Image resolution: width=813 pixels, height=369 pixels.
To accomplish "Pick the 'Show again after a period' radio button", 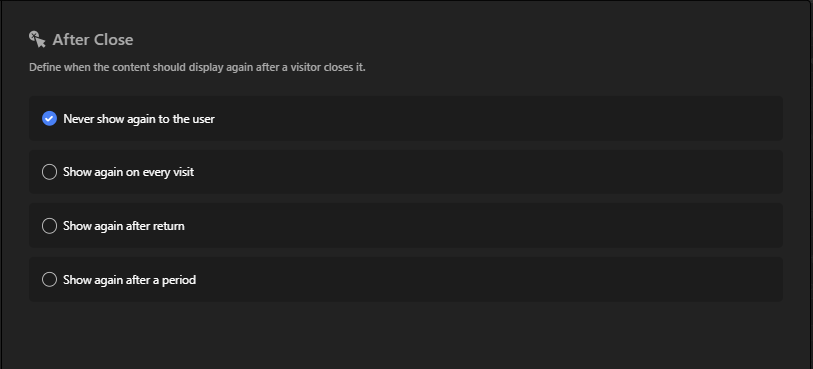I will (x=49, y=280).
